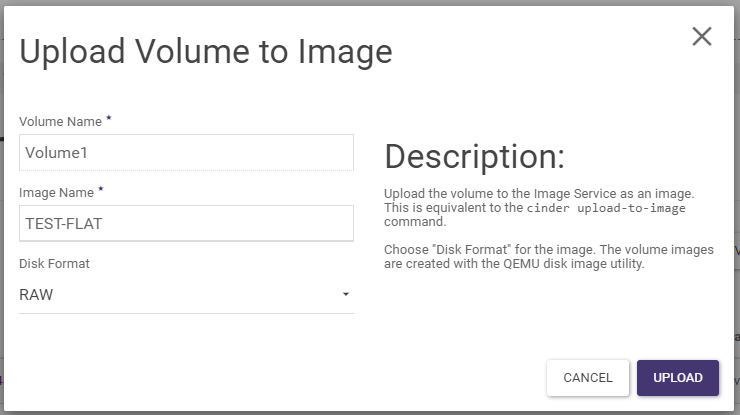The width and height of the screenshot is (740, 415).
Task: Click the Description: heading
Action: (474, 157)
